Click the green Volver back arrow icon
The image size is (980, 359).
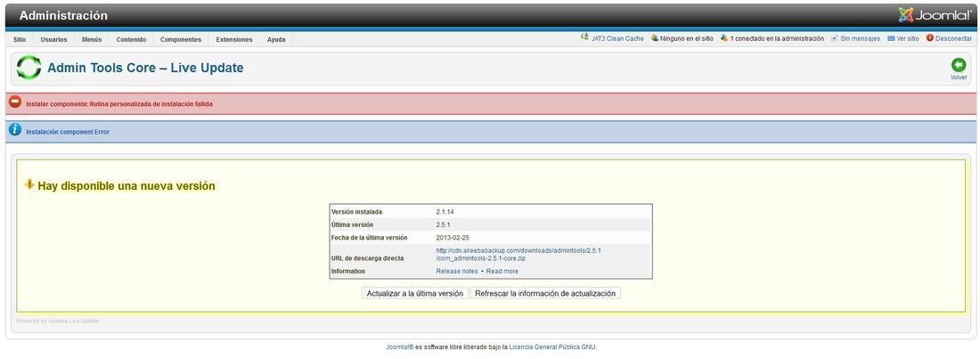pos(958,64)
